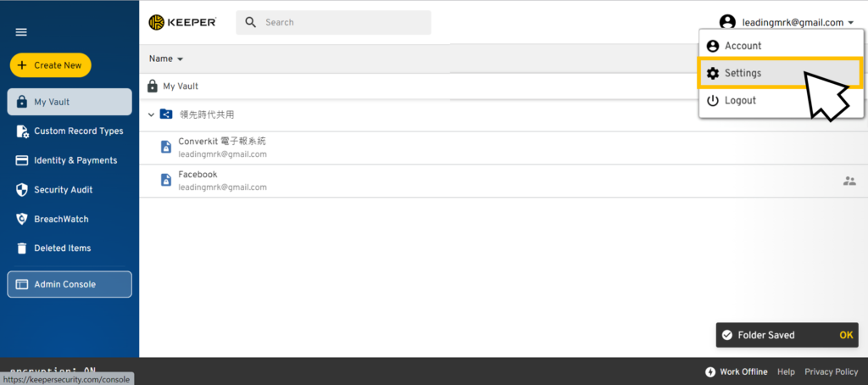Viewport: 868px width, 385px height.
Task: Open the Admin Console
Action: pyautogui.click(x=70, y=284)
